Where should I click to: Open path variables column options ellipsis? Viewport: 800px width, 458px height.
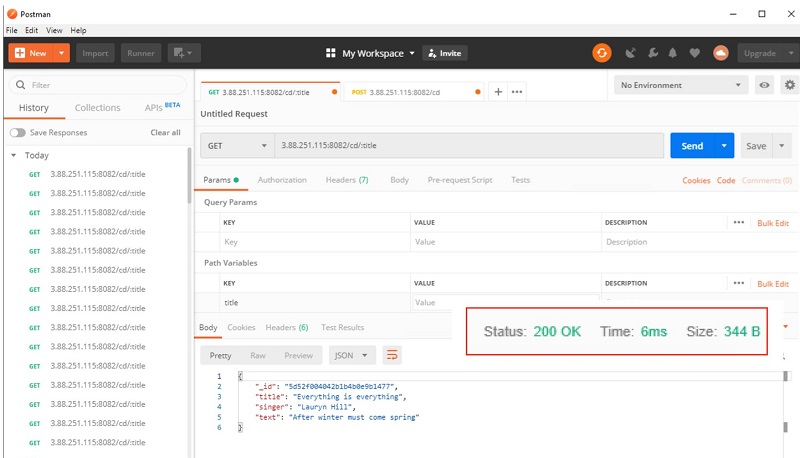[739, 283]
